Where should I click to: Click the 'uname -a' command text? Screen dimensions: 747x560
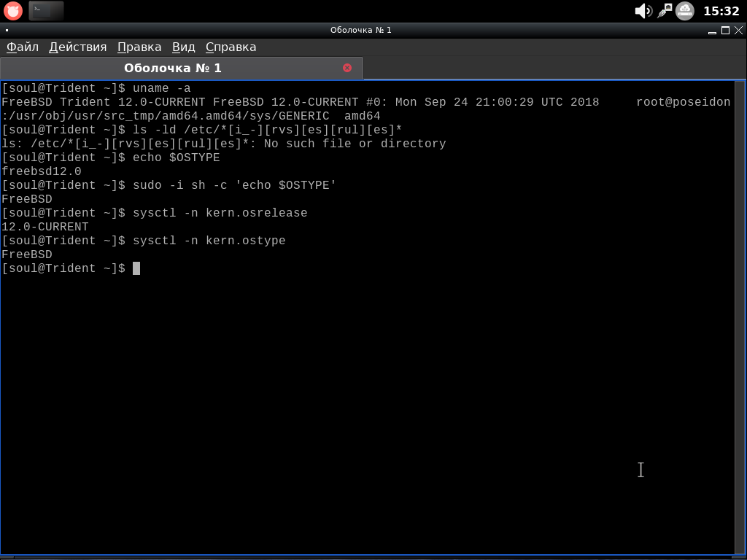[x=161, y=88]
